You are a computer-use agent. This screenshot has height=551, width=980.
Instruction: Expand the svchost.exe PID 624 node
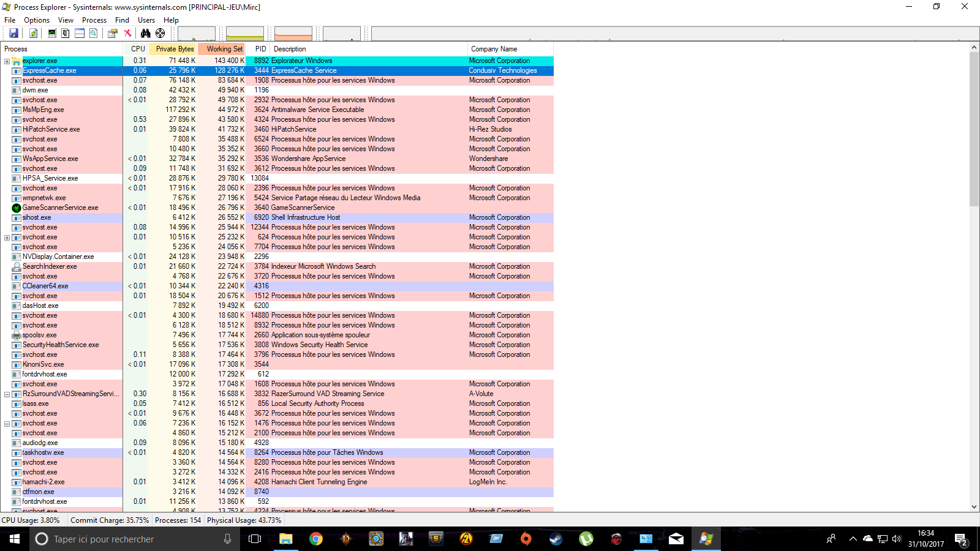[7, 238]
